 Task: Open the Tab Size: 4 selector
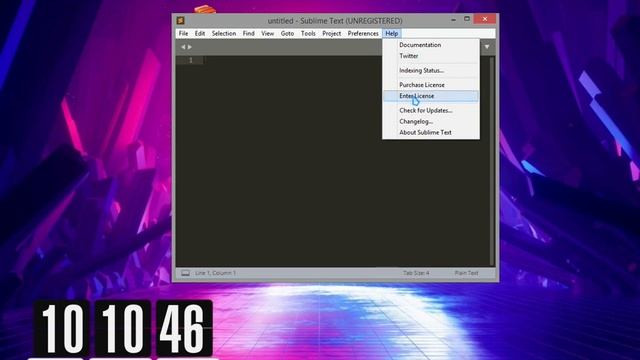point(416,273)
